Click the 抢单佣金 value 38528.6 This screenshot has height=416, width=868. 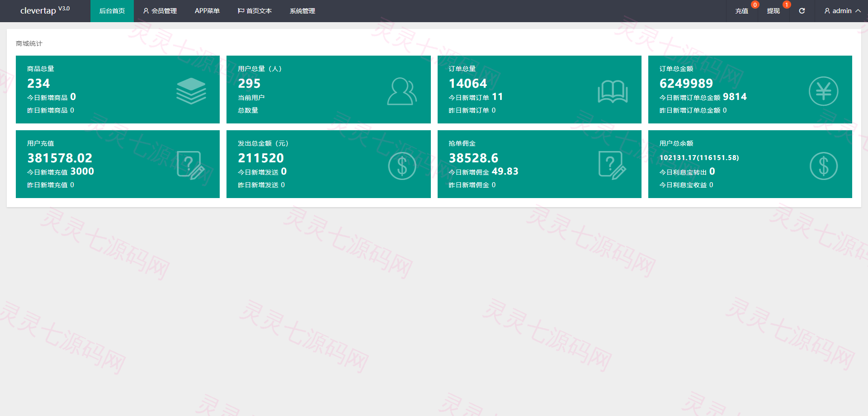coord(473,158)
